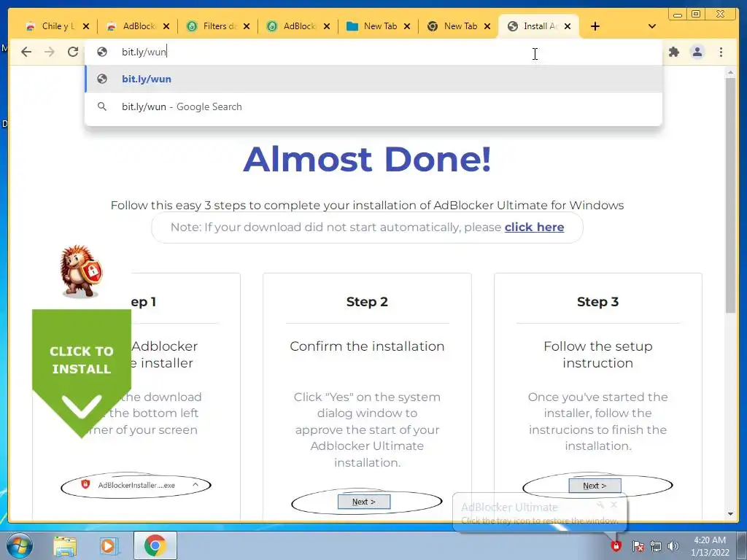Click the AdBlocker Ultimate tray icon
This screenshot has height=560, width=747.
(616, 545)
